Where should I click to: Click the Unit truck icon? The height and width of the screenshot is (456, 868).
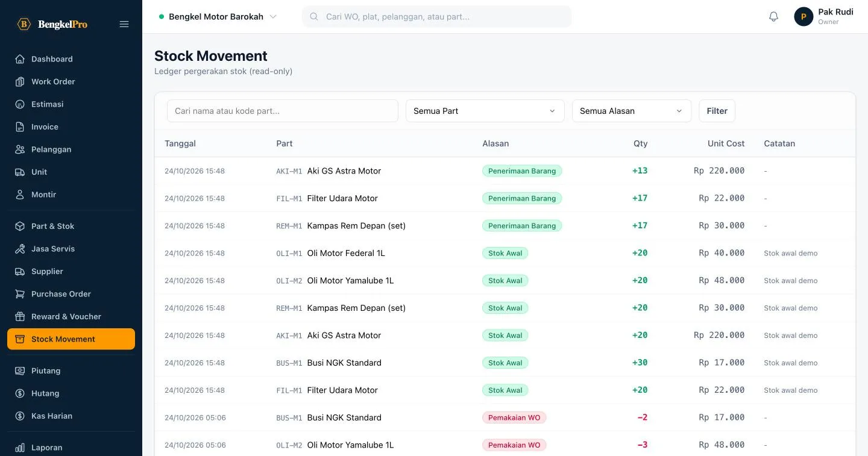pos(20,172)
